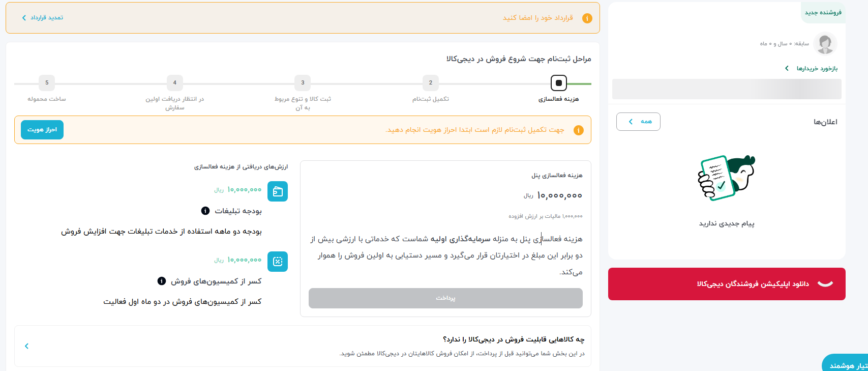Click the سابقه seller tenure text
This screenshot has height=371, width=868.
(784, 44)
